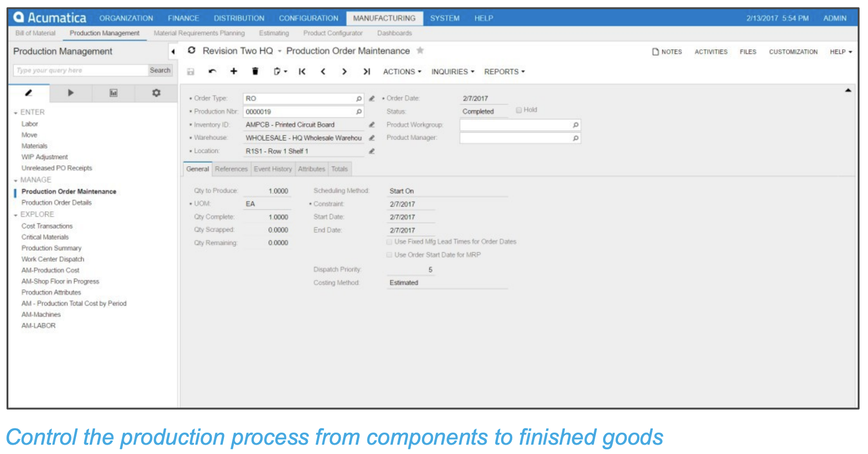Open the FINANCE top menu
The height and width of the screenshot is (454, 868).
(x=183, y=18)
